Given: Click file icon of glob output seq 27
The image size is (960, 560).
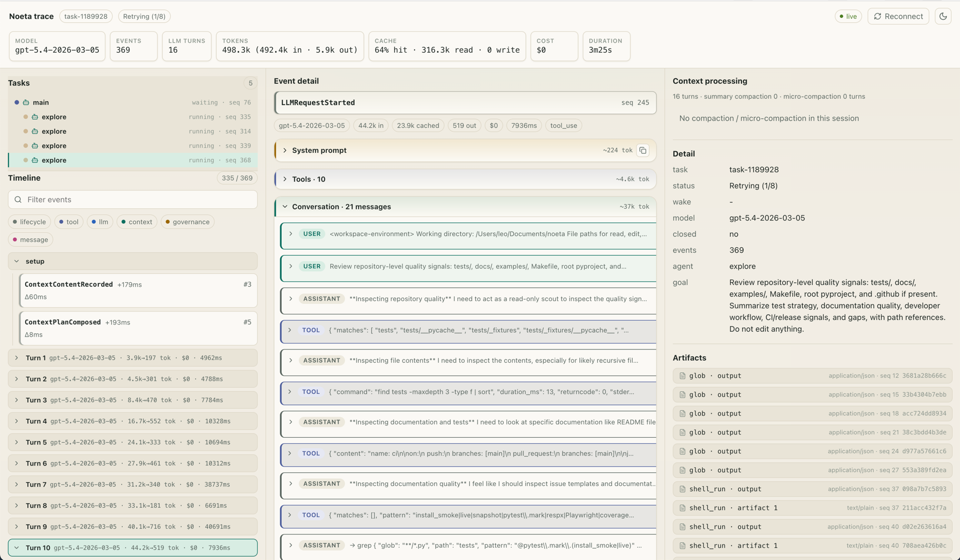Looking at the screenshot, I should [x=682, y=470].
